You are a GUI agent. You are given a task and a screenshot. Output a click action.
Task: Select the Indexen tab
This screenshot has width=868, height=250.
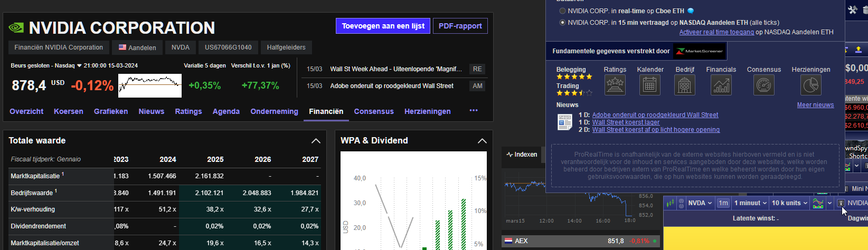click(x=522, y=155)
